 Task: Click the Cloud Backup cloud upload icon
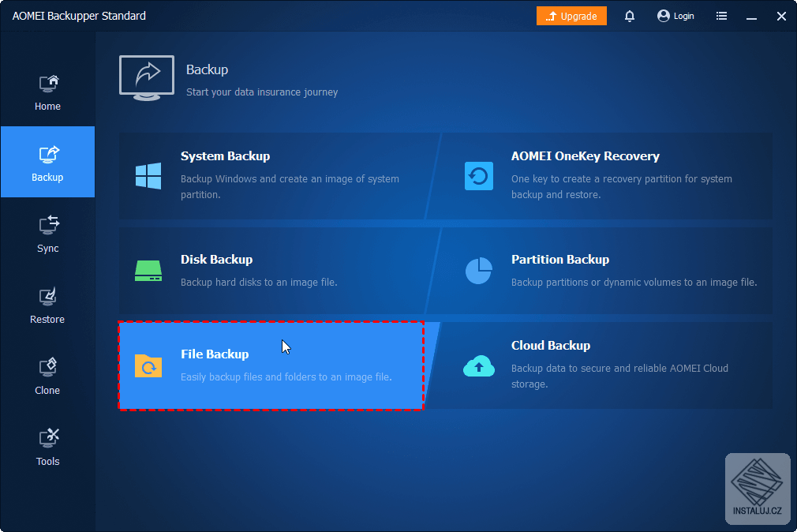[479, 365]
